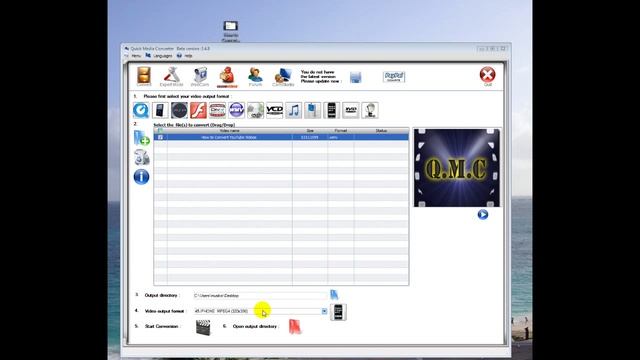Select the QuickTime output format icon
The height and width of the screenshot is (360, 640).
tap(141, 110)
